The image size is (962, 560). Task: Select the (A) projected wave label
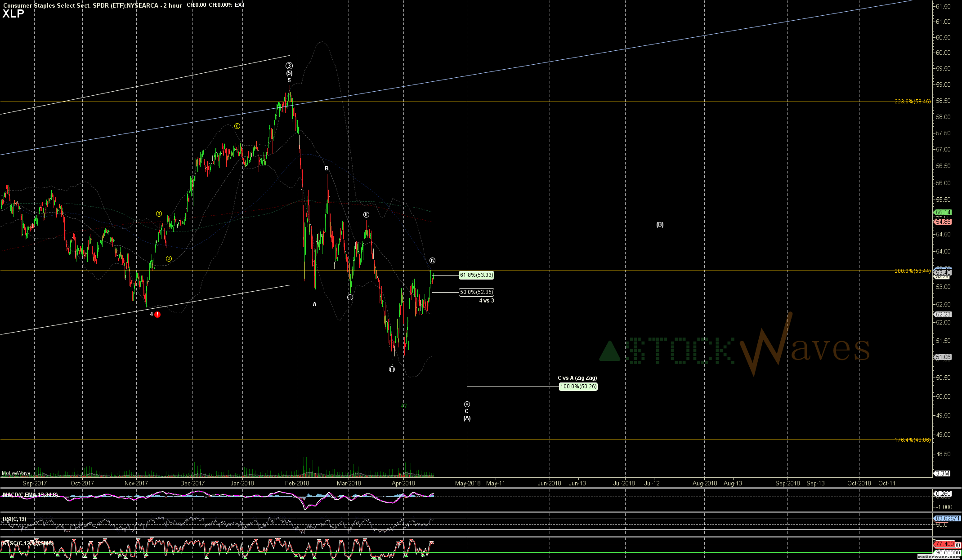(x=467, y=418)
